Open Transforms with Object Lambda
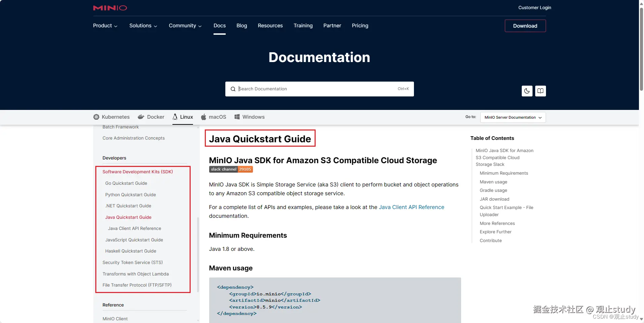 coord(135,274)
